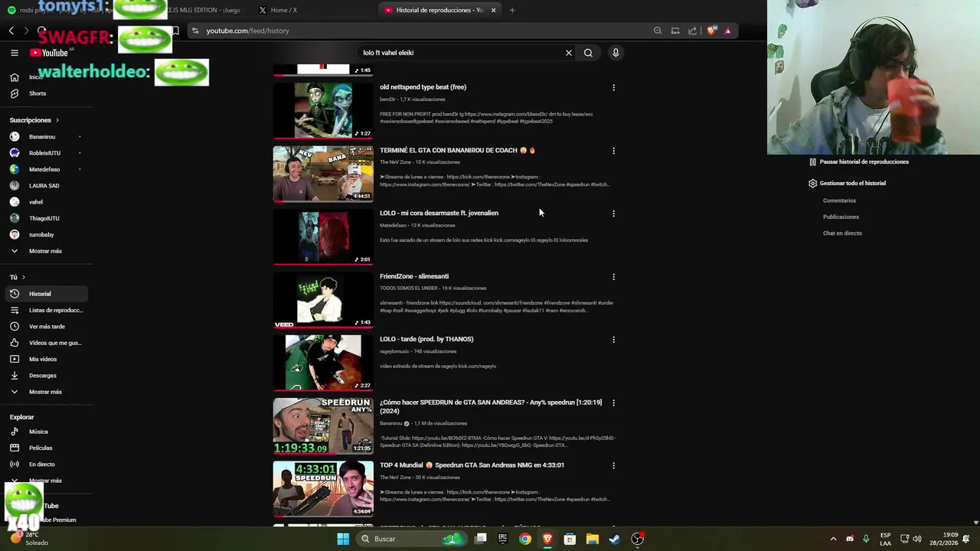
Task: Click the Windows taskbar Buscar search box
Action: [x=413, y=539]
